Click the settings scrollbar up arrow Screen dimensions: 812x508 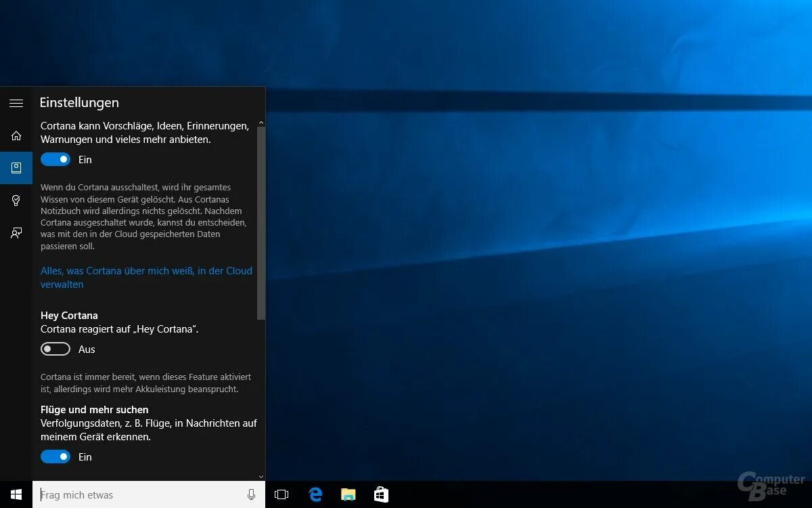coord(261,123)
